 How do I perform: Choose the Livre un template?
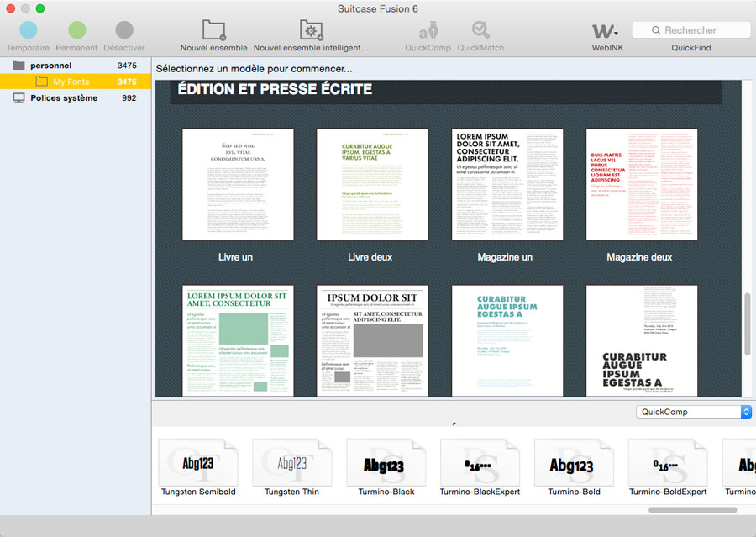point(238,184)
